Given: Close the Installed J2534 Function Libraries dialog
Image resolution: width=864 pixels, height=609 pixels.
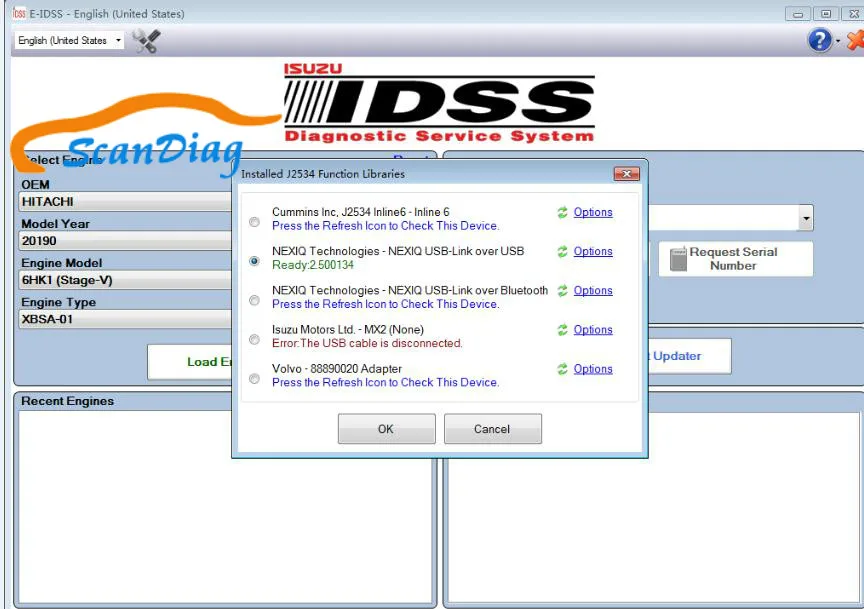Looking at the screenshot, I should [x=627, y=174].
